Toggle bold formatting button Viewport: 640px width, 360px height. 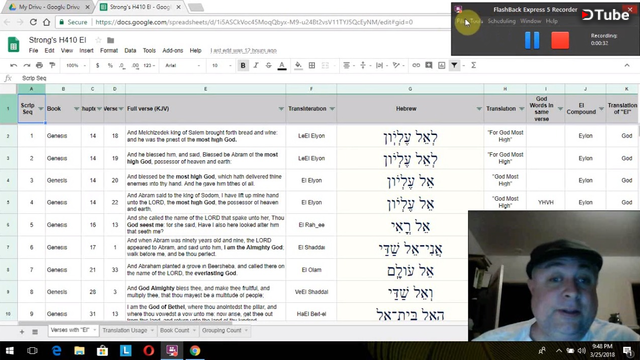point(243,65)
